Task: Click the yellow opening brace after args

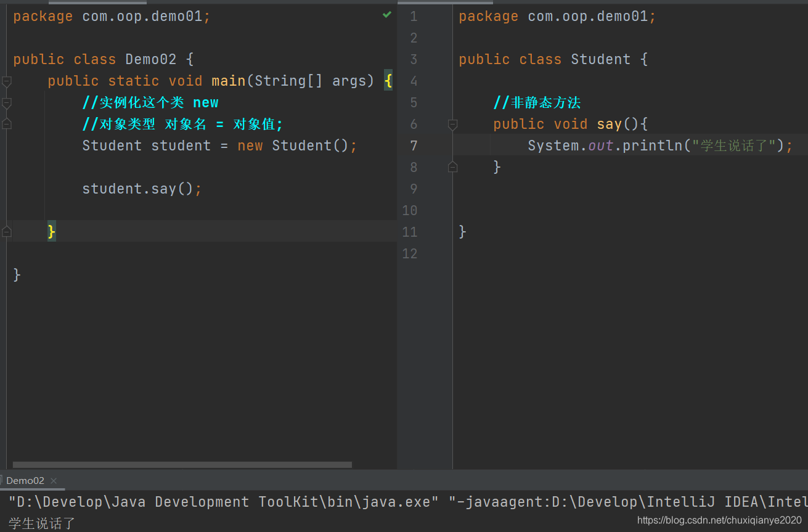Action: [388, 81]
